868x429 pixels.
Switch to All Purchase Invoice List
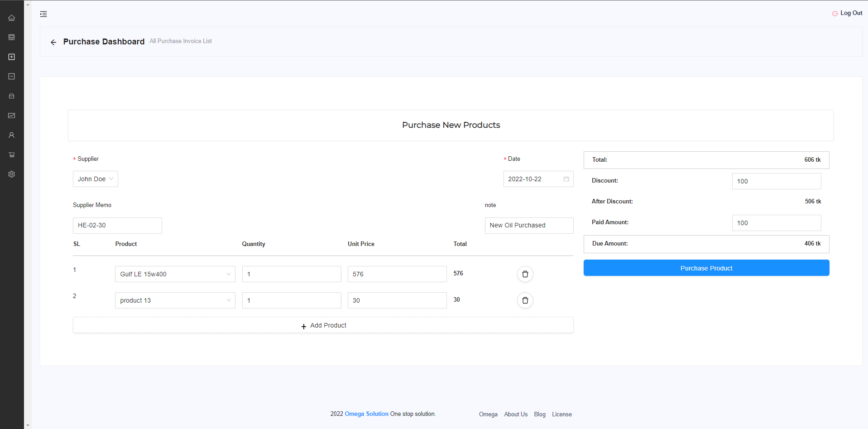pyautogui.click(x=180, y=41)
